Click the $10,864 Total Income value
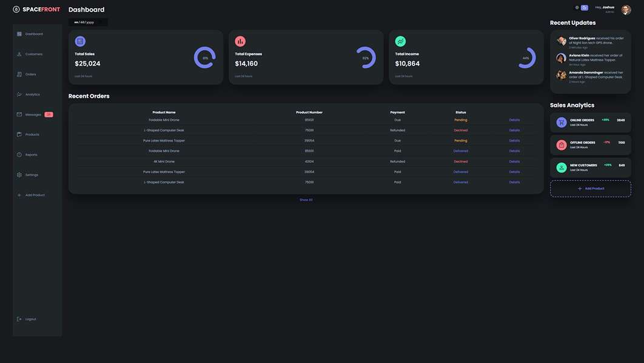This screenshot has width=644, height=363. click(408, 64)
